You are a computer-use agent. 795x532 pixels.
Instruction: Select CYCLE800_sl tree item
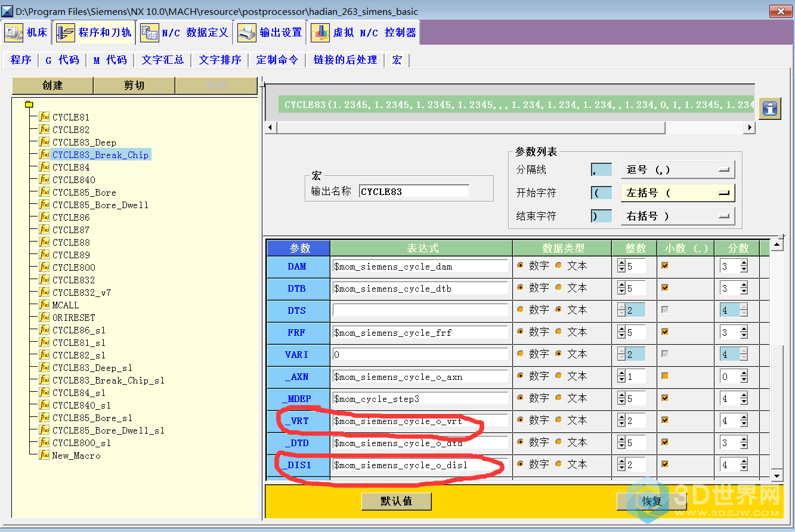(x=82, y=443)
